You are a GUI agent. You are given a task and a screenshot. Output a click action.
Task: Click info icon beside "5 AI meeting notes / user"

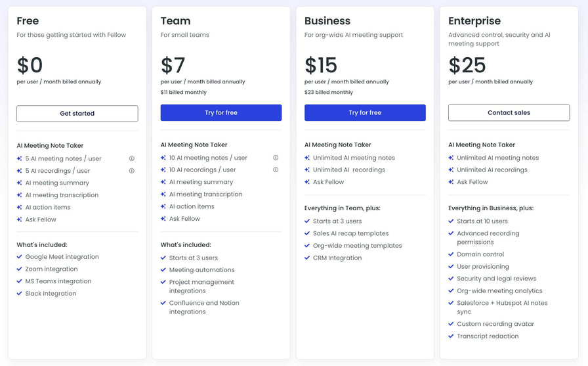point(132,158)
